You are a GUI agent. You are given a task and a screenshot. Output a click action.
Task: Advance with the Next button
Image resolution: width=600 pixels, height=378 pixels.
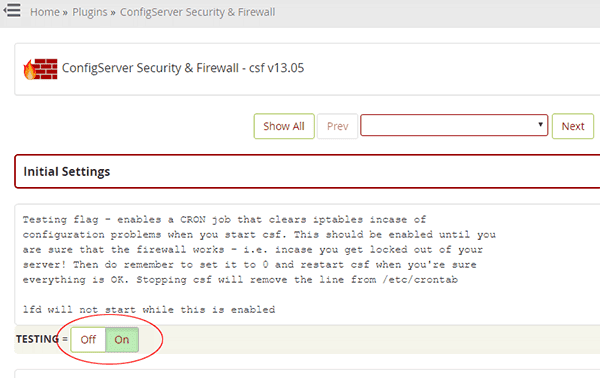pos(573,126)
